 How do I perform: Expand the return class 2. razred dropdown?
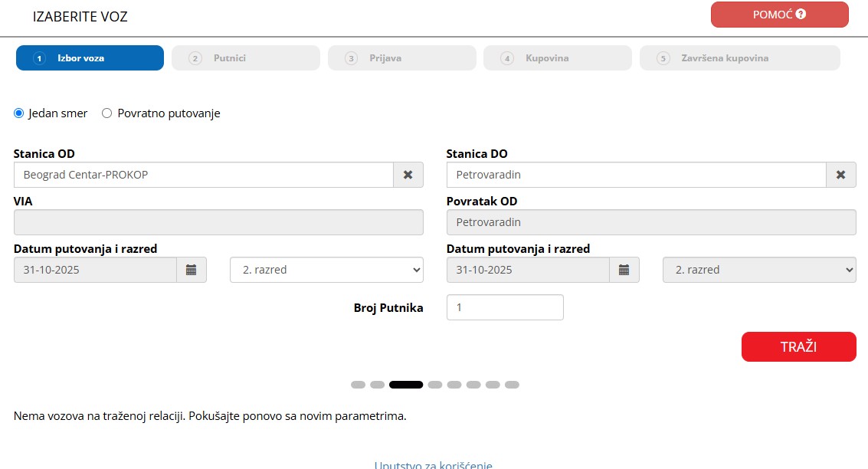[759, 270]
